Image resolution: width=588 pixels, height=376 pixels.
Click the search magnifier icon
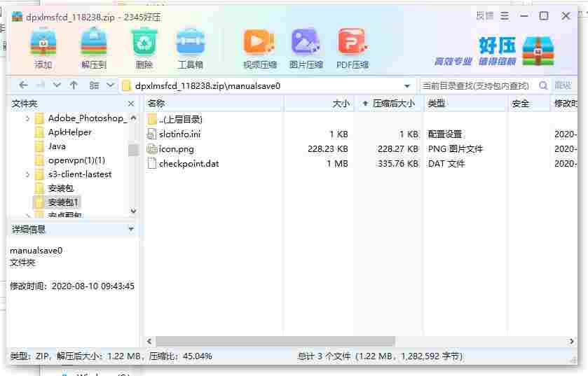pyautogui.click(x=543, y=85)
